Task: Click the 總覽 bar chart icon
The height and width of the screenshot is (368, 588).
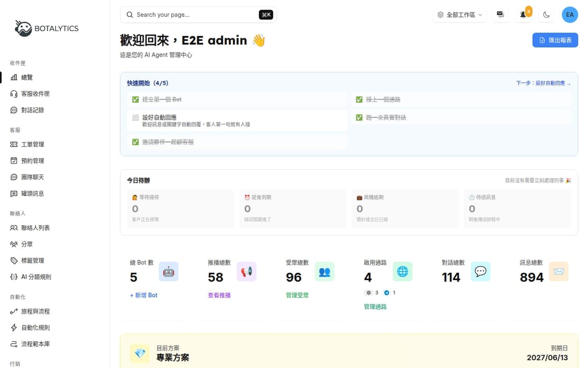Action: tap(14, 77)
